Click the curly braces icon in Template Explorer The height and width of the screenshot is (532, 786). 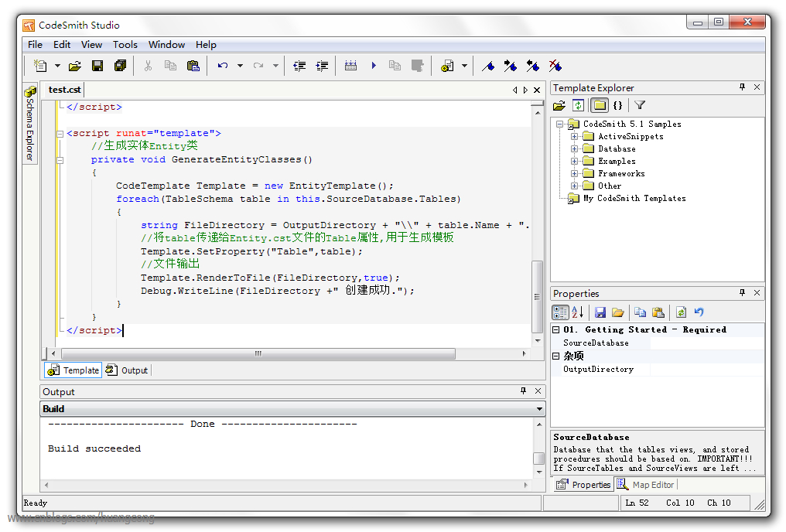[x=617, y=105]
